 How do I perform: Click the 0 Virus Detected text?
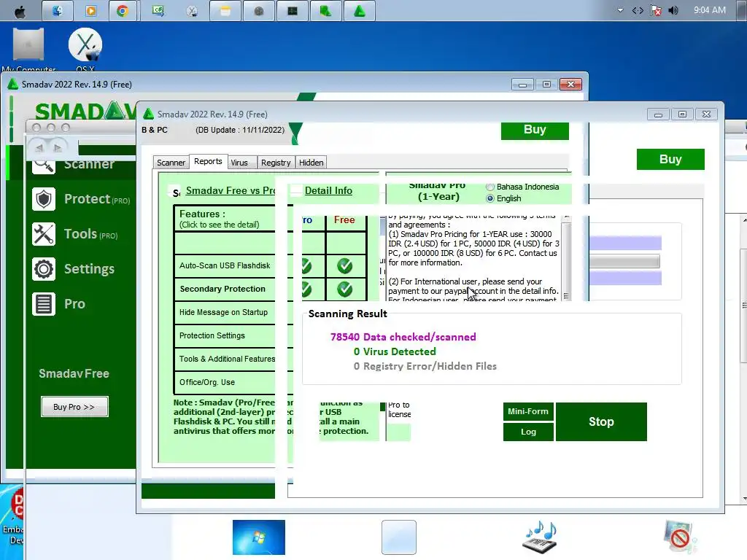tap(395, 351)
